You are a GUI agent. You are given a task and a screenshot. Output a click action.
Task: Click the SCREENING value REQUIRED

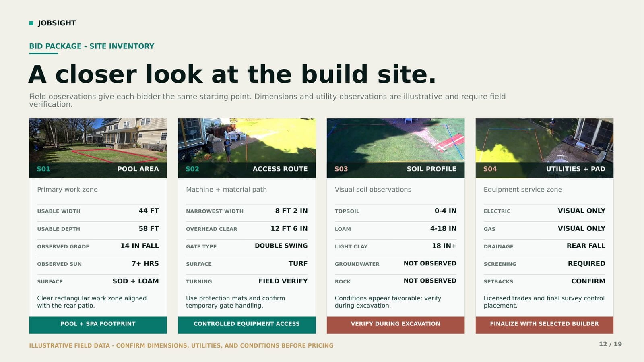pos(586,263)
